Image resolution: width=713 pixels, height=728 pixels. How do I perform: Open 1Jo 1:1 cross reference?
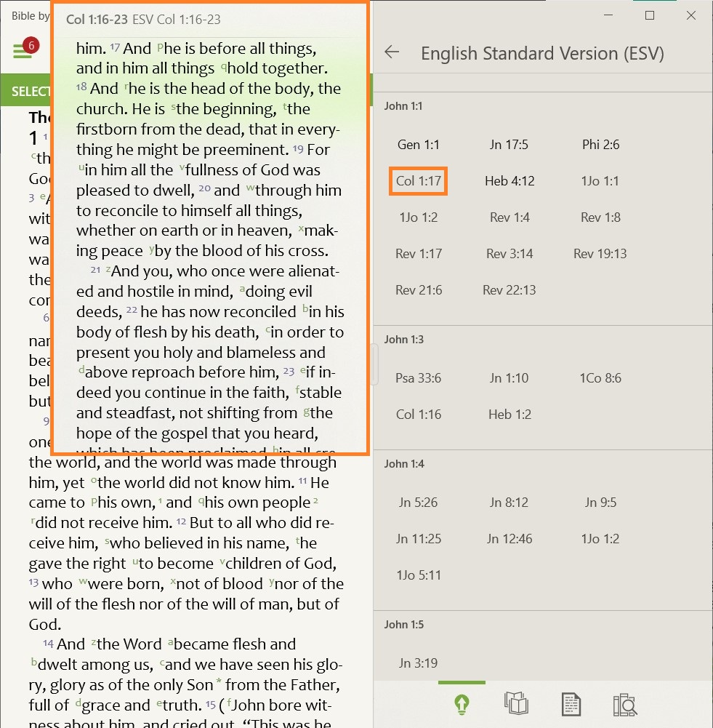click(x=600, y=181)
